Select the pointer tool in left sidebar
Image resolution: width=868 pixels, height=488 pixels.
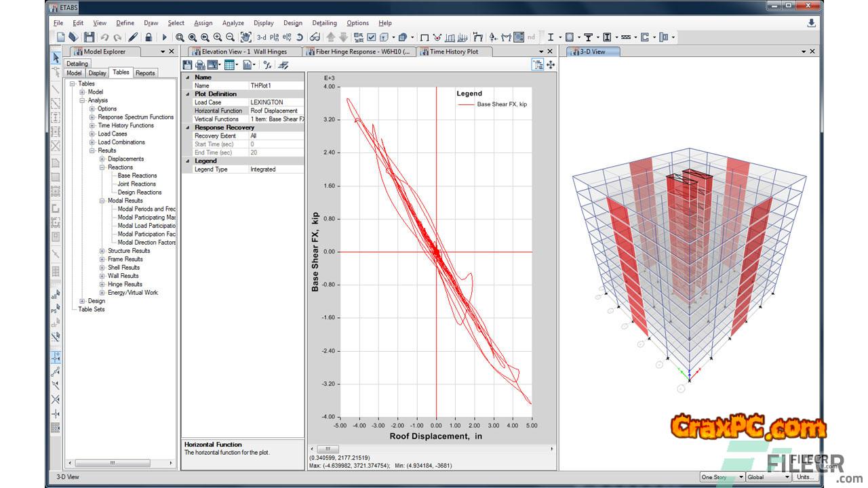(56, 57)
